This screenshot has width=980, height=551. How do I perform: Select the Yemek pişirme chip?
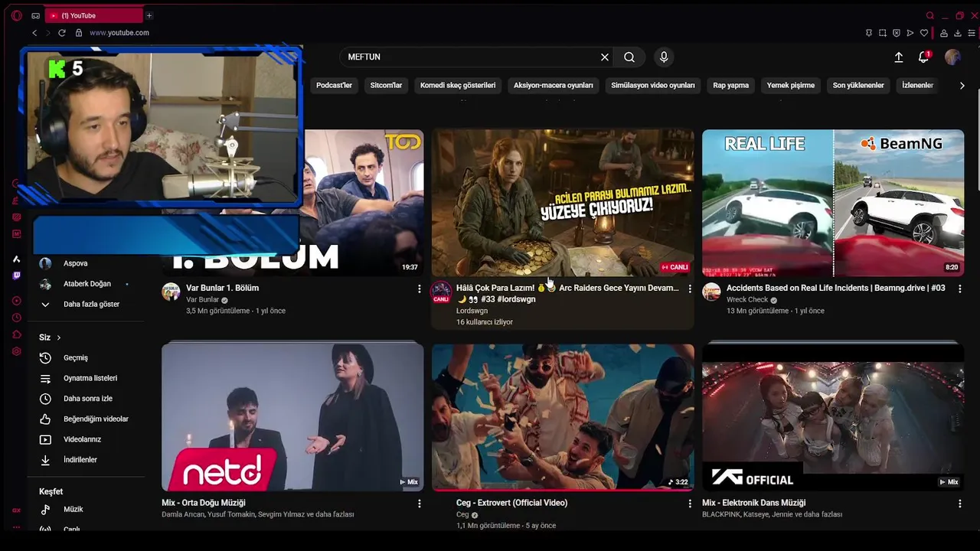click(x=791, y=85)
